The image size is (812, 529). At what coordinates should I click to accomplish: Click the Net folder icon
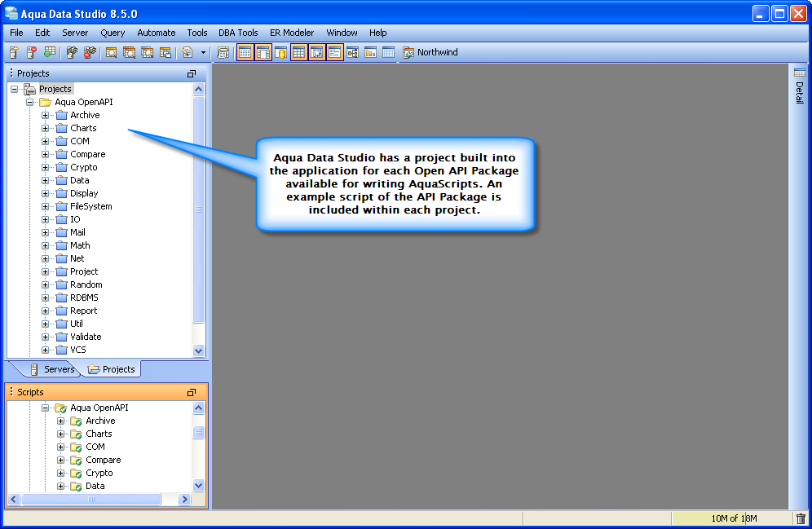tap(62, 258)
